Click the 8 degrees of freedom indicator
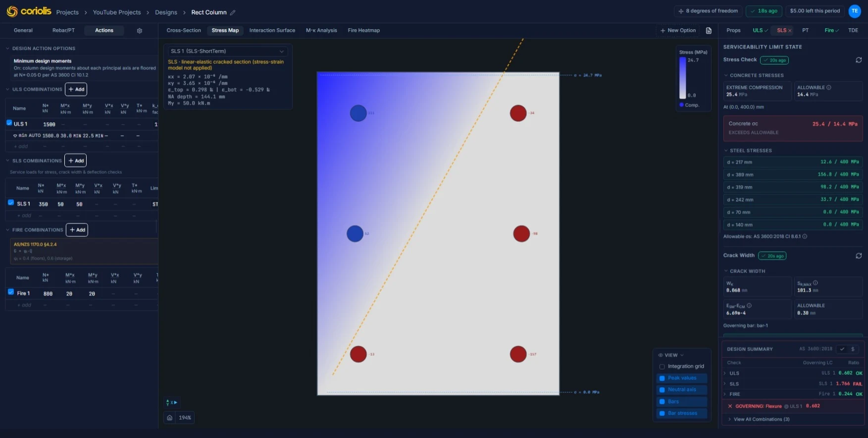868x438 pixels. [x=708, y=11]
